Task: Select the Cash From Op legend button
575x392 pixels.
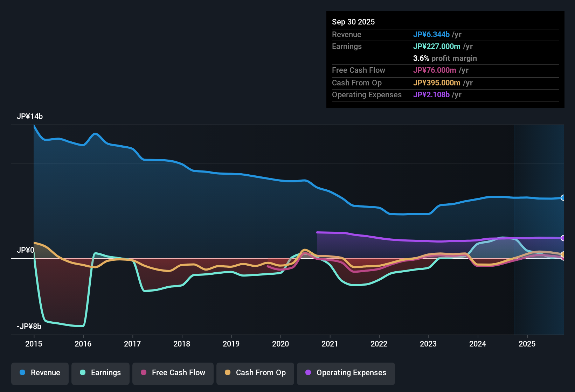Action: [255, 373]
